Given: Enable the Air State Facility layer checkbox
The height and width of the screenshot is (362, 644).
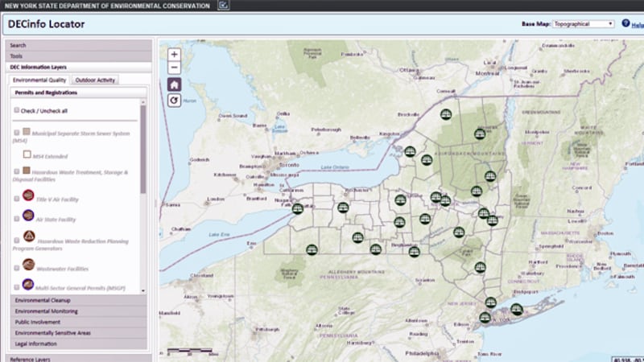Looking at the screenshot, I should coord(17,219).
